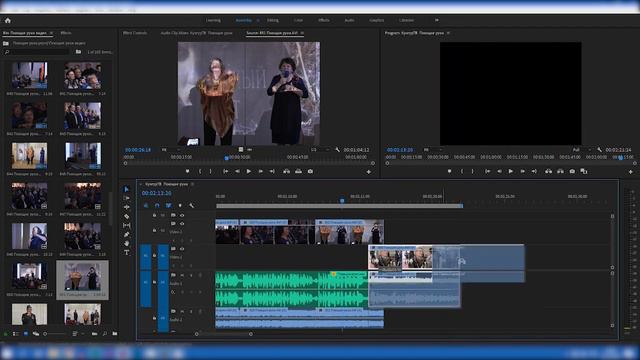Viewport: 640px width, 360px height.
Task: Open Source monitor settings wrench
Action: coord(338,150)
